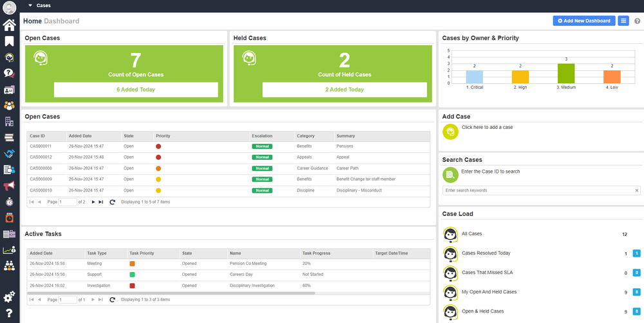Jump to last page of Open Cases

(100, 202)
